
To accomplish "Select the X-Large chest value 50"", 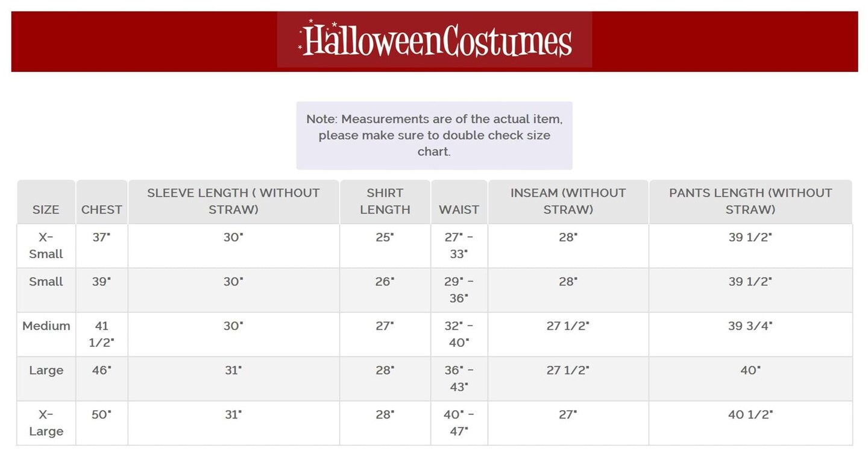I will point(102,415).
